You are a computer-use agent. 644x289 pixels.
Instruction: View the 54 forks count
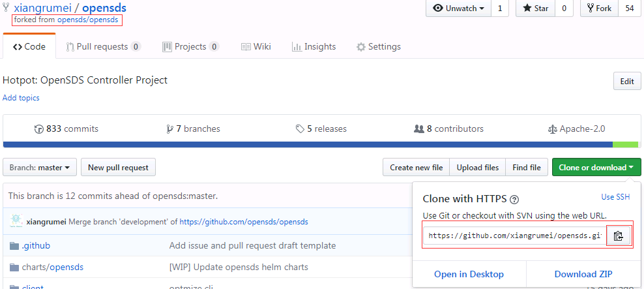click(x=630, y=8)
